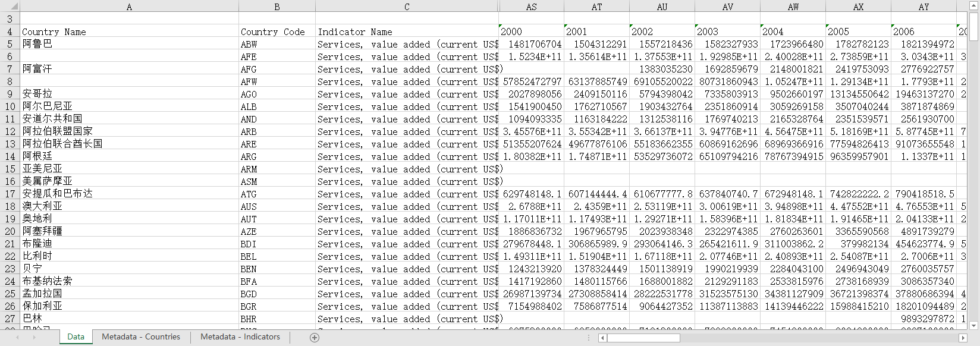The width and height of the screenshot is (980, 346).
Task: Click the year 2003 header cell
Action: pyautogui.click(x=728, y=32)
